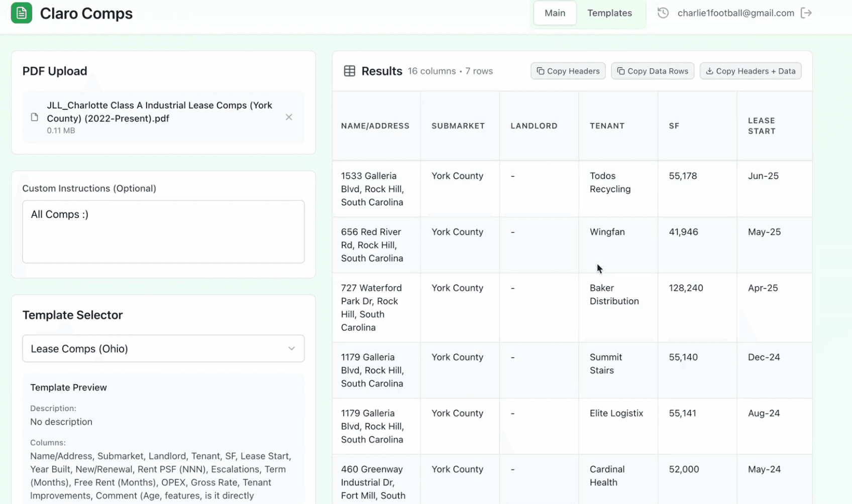Switch to the Templates tab

pyautogui.click(x=609, y=13)
